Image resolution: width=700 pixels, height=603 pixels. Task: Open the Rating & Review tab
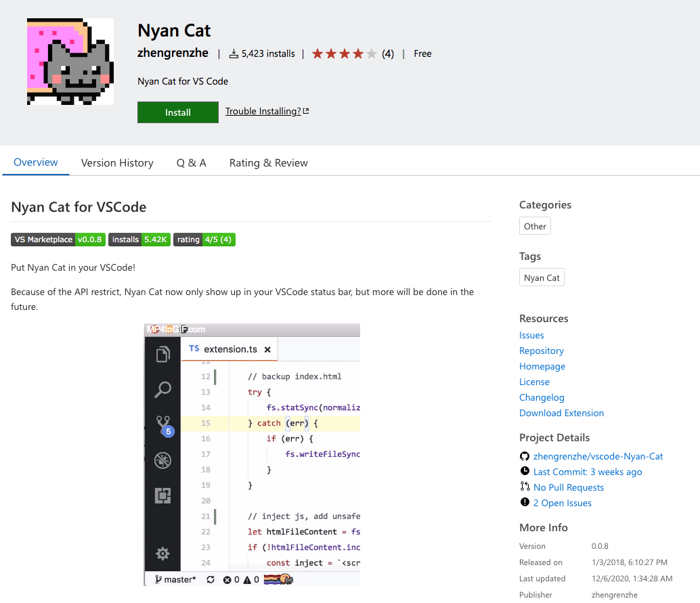[x=268, y=162]
